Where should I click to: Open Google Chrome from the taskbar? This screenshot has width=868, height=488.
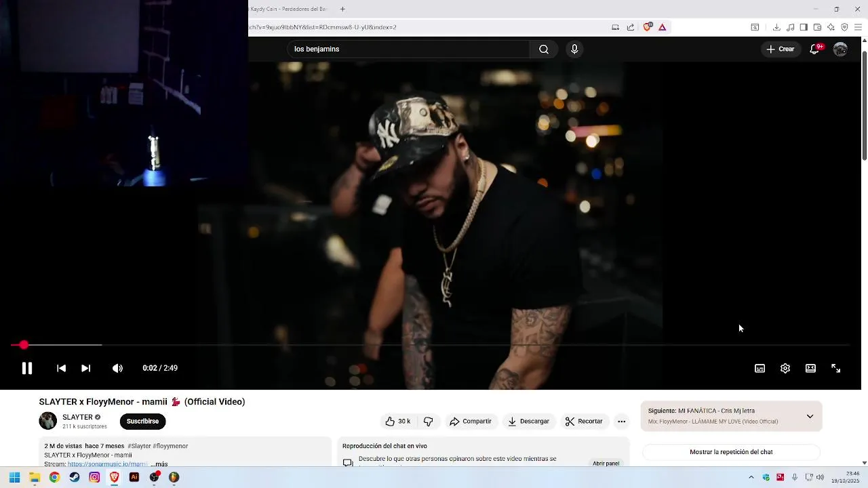click(54, 477)
